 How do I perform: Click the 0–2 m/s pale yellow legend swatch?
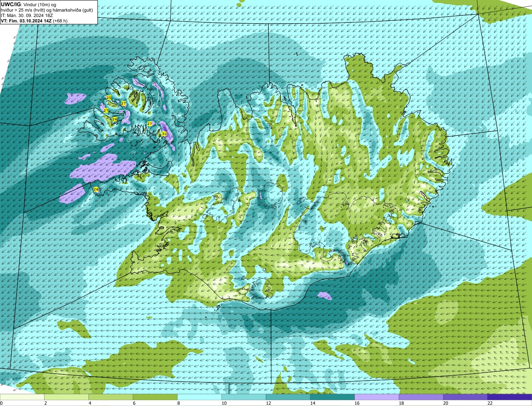(22, 397)
